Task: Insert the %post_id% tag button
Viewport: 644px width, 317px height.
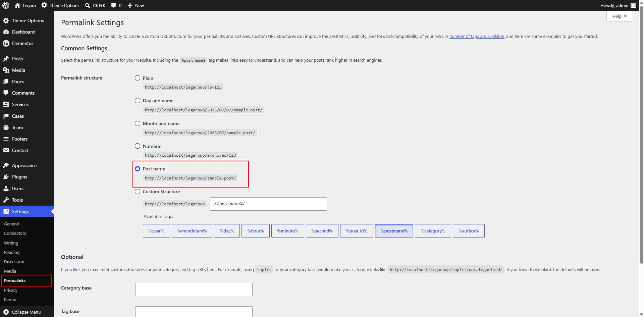Action: tap(357, 231)
